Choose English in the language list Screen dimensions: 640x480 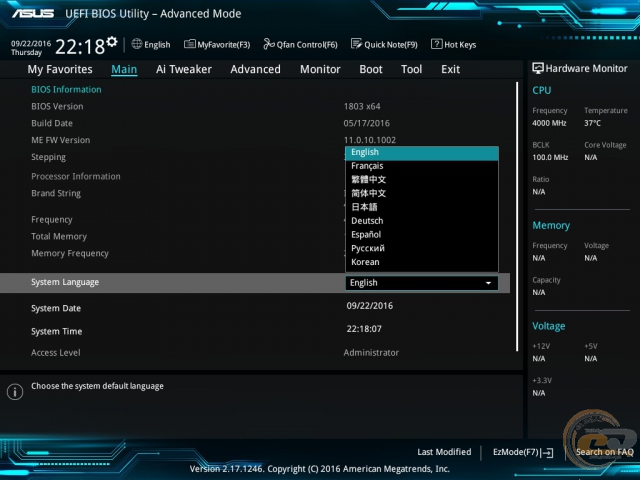point(422,152)
